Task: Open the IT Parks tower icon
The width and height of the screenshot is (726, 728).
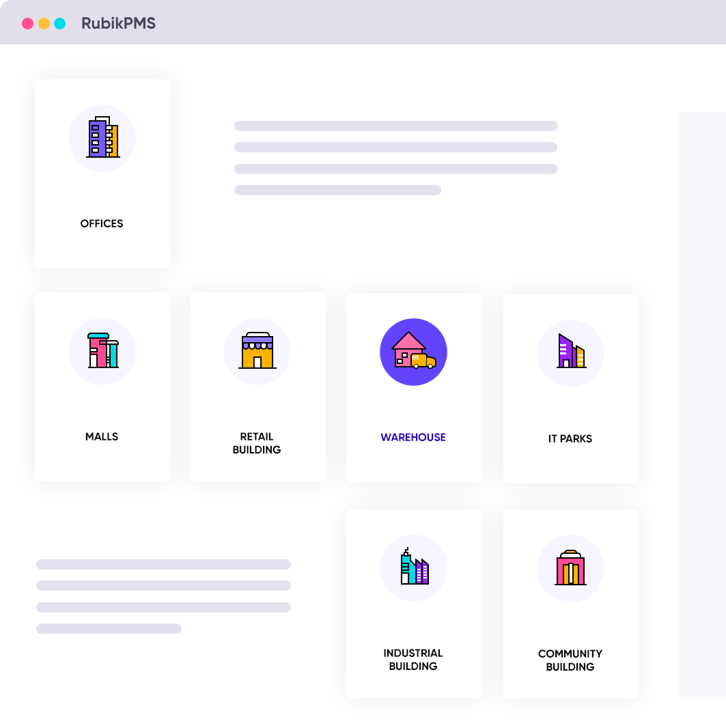Action: pos(570,353)
